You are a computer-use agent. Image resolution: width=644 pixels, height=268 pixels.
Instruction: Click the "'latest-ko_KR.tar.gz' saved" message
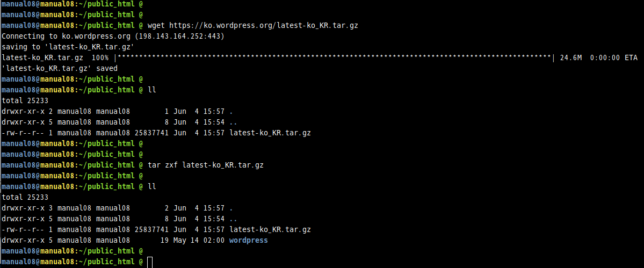pyautogui.click(x=60, y=69)
